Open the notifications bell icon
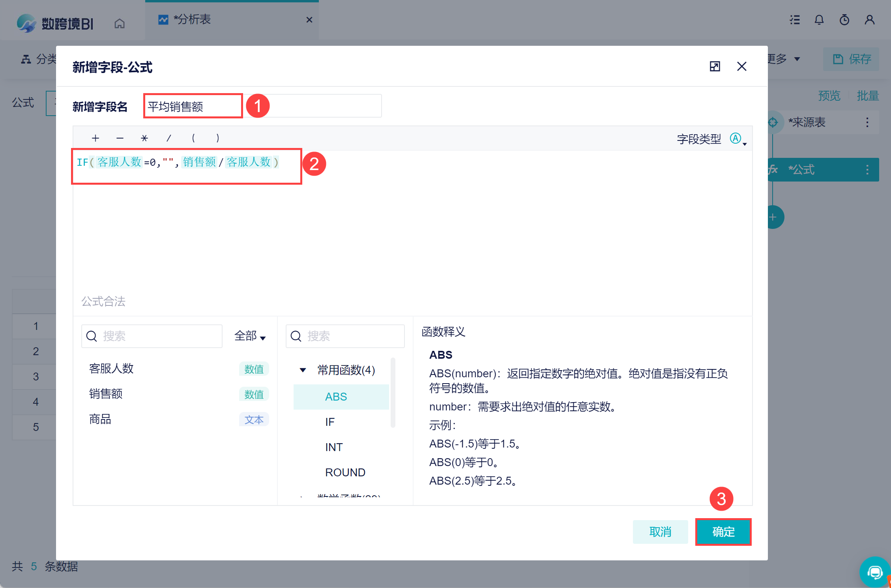The width and height of the screenshot is (891, 588). [819, 20]
